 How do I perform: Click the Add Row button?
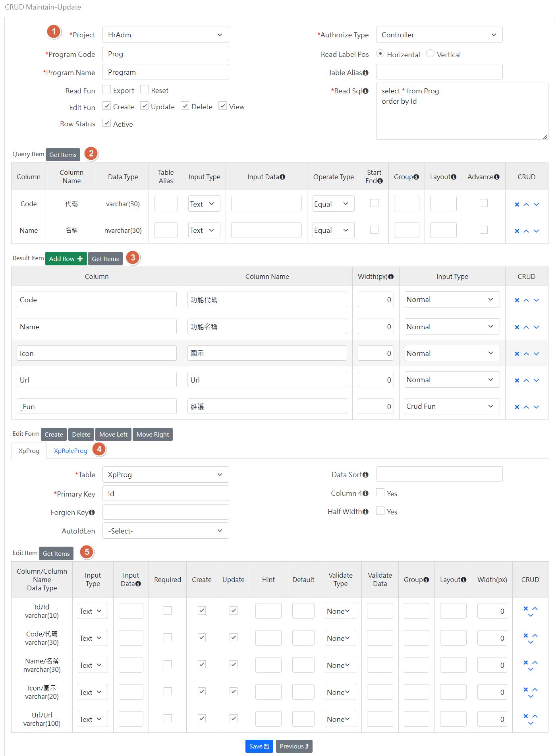pos(66,259)
